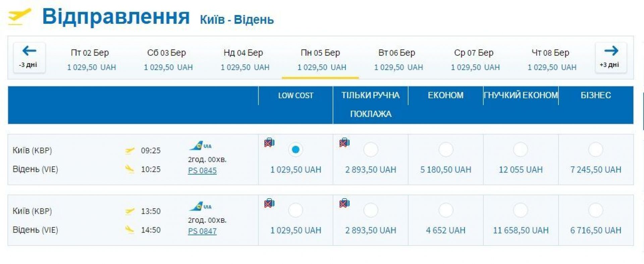Switch to the Вт 06 Бер date tab
The height and width of the screenshot is (264, 644).
pos(398,59)
